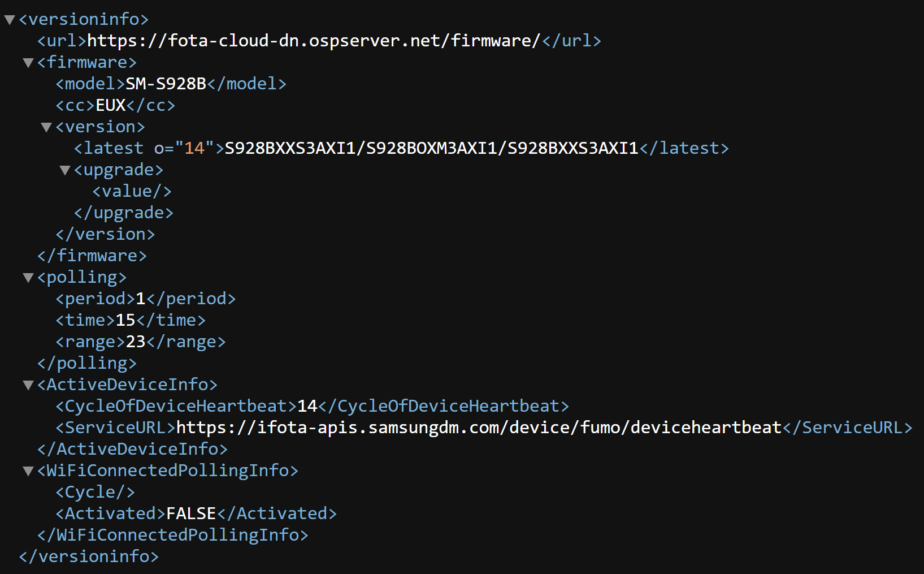
Task: Collapse the ActiveDeviceInfo node
Action: (28, 385)
